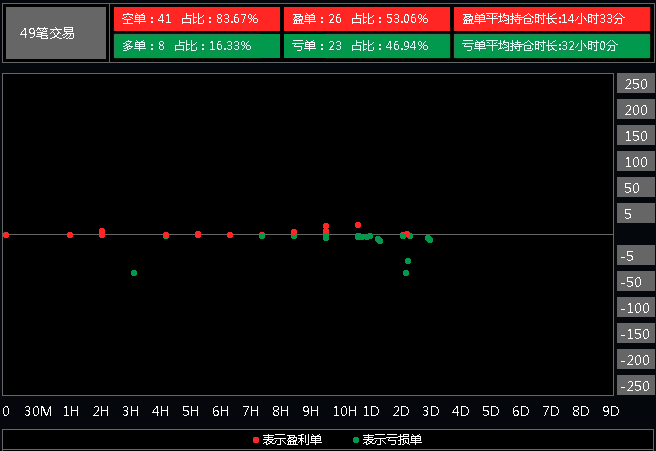This screenshot has width=656, height=451.
Task: Click the 4H time axis label
Action: pos(160,411)
